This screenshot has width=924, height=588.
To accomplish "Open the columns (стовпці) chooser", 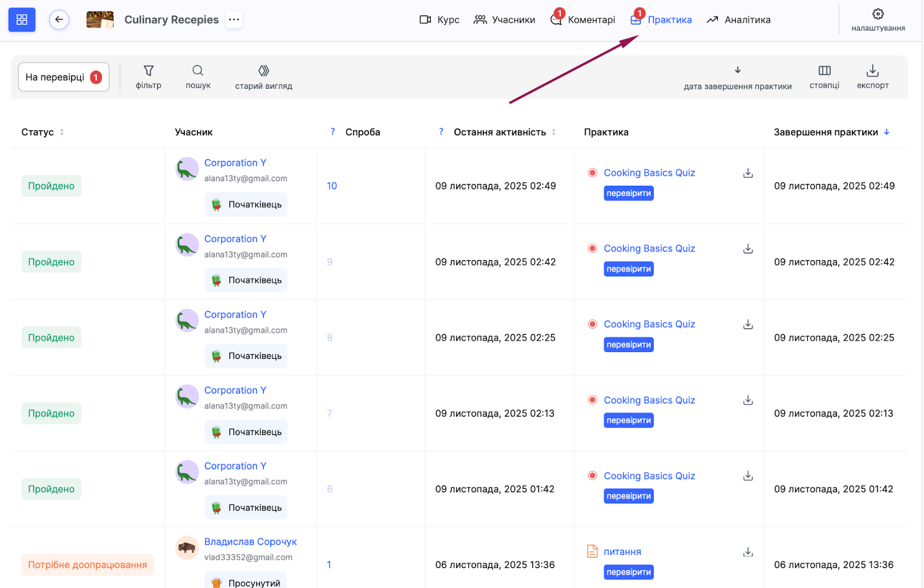I will (824, 77).
